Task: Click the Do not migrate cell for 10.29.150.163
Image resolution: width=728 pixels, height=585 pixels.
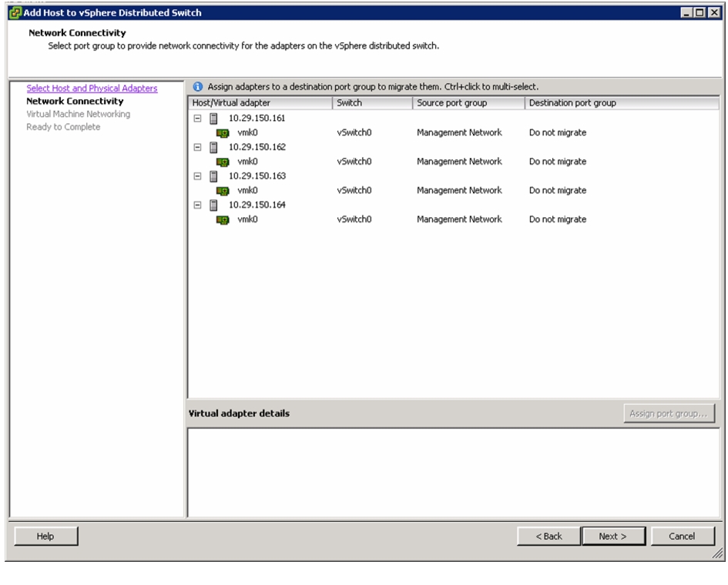Action: pos(558,191)
